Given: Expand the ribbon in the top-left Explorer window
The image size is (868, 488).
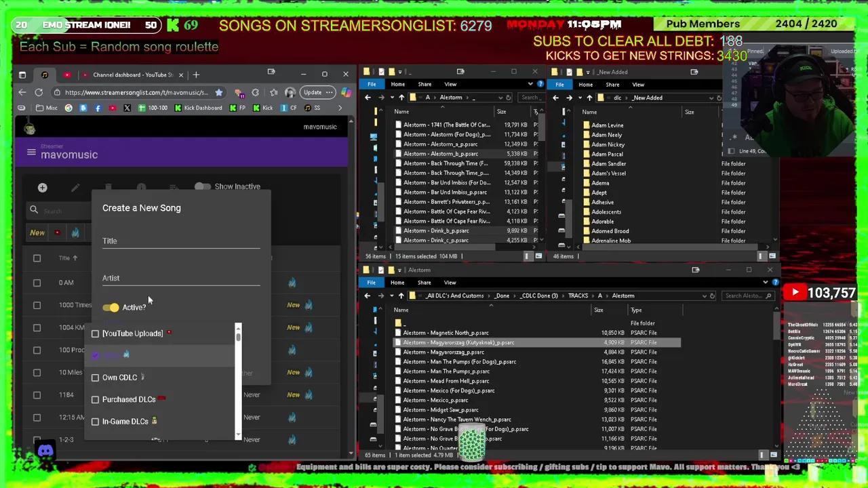Looking at the screenshot, I should (x=530, y=84).
